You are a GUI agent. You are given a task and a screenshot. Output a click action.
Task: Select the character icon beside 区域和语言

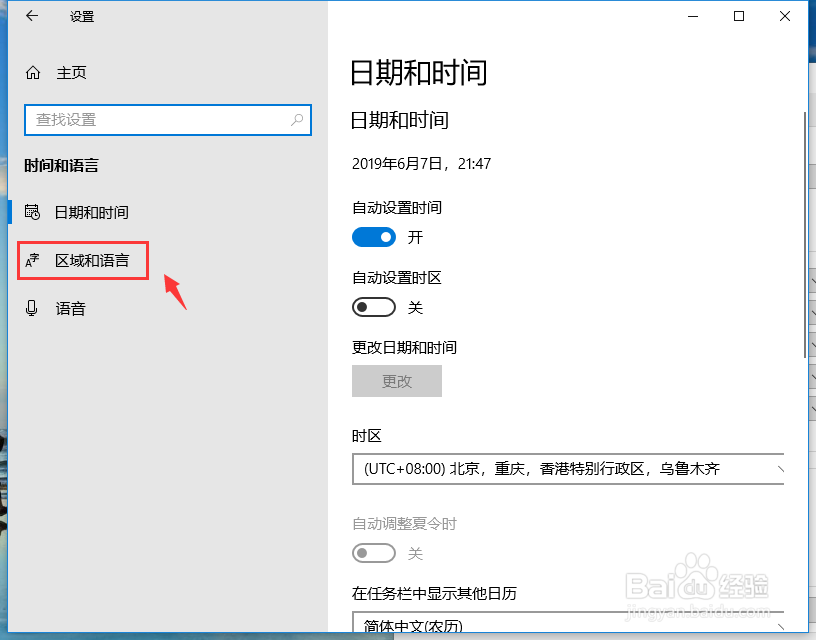(33, 260)
